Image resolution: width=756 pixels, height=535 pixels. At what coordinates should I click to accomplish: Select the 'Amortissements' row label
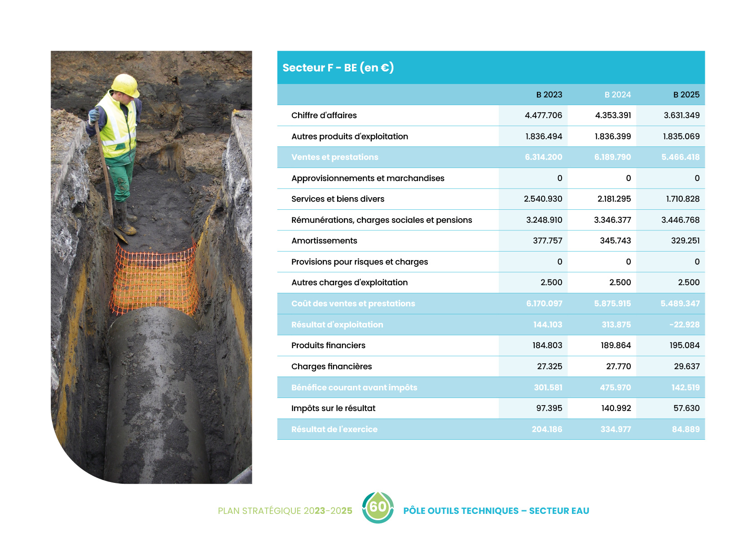pyautogui.click(x=324, y=241)
